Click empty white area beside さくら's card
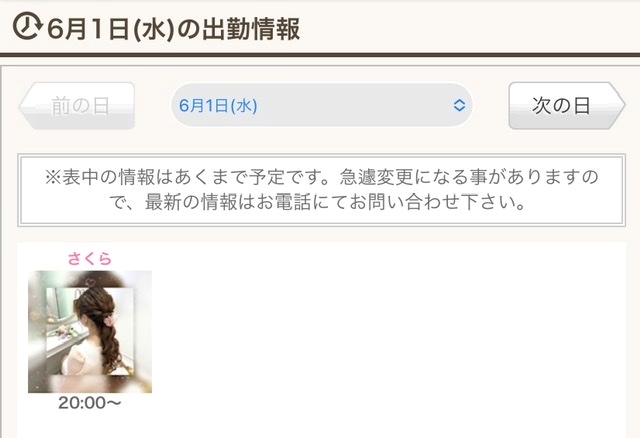Image resolution: width=640 pixels, height=438 pixels. tap(388, 335)
